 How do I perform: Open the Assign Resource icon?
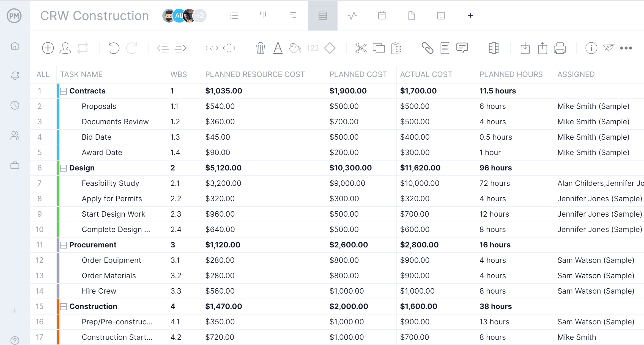[x=65, y=48]
